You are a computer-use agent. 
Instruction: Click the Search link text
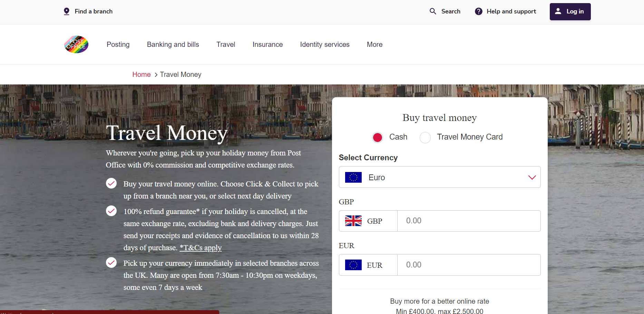tap(451, 11)
